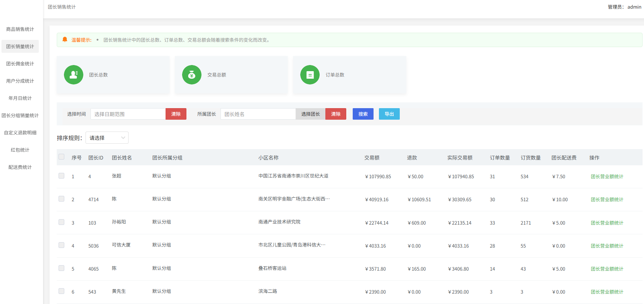
Task: Tick the checkbox for 黄先生 row
Action: (x=61, y=291)
